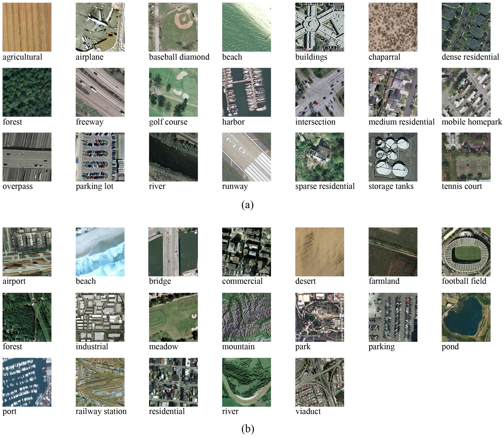
Task: Click the airplane aerial image thumbnail
Action: 100,27
